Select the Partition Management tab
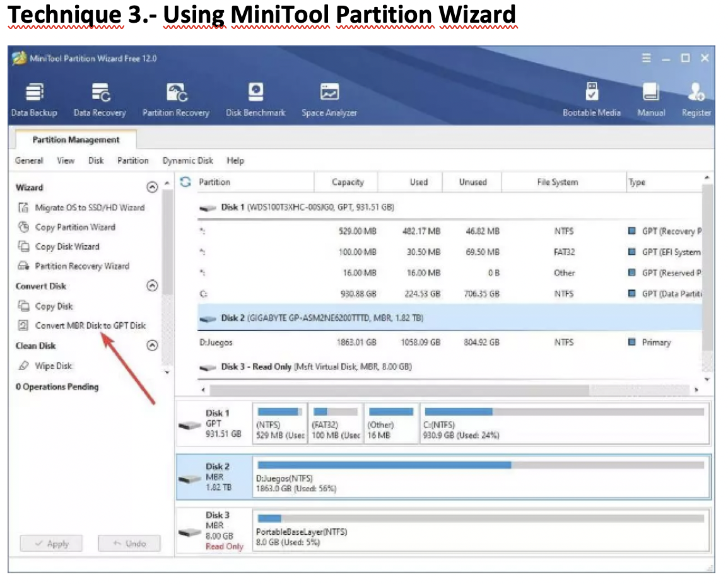 76,139
